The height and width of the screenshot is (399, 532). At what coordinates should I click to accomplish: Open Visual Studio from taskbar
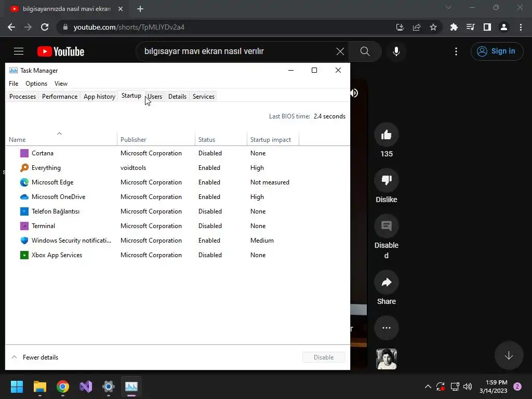pyautogui.click(x=86, y=387)
